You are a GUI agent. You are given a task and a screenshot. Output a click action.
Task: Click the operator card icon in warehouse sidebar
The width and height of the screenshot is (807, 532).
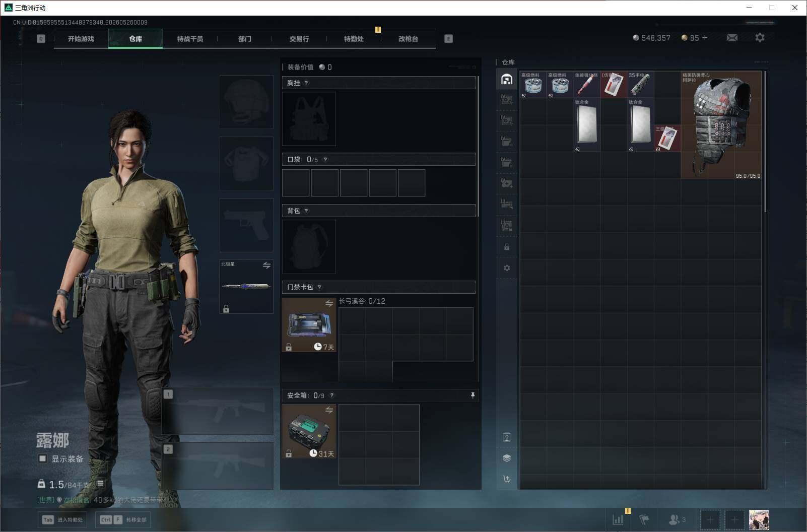507,437
